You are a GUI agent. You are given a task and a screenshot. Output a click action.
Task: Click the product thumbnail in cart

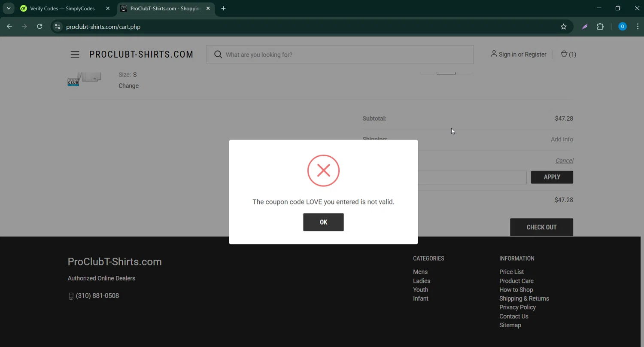tap(85, 79)
